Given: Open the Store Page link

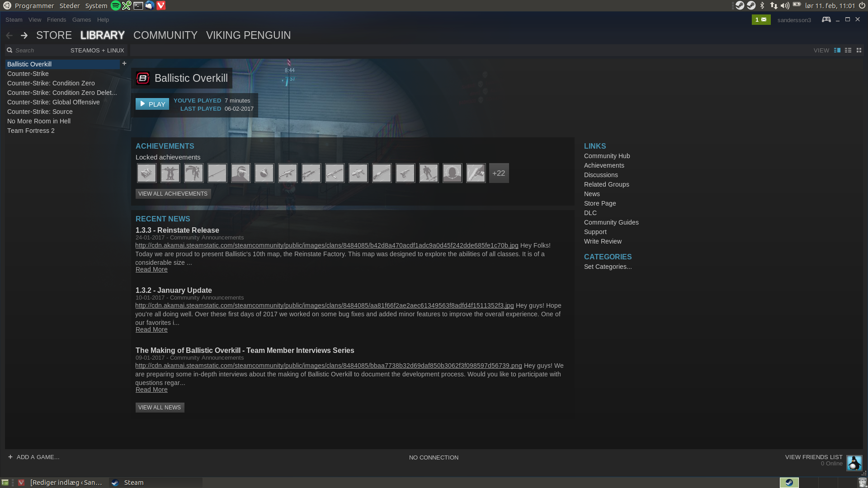Looking at the screenshot, I should [600, 203].
